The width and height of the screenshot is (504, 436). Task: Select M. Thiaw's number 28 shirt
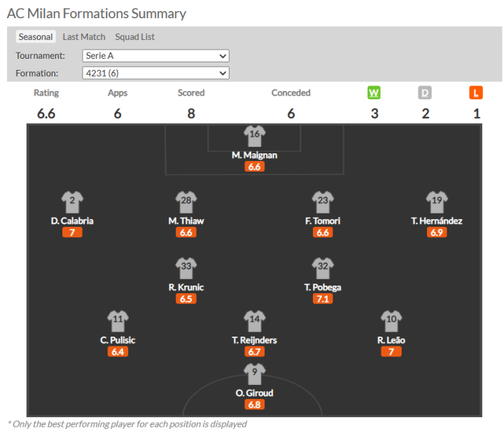point(185,202)
